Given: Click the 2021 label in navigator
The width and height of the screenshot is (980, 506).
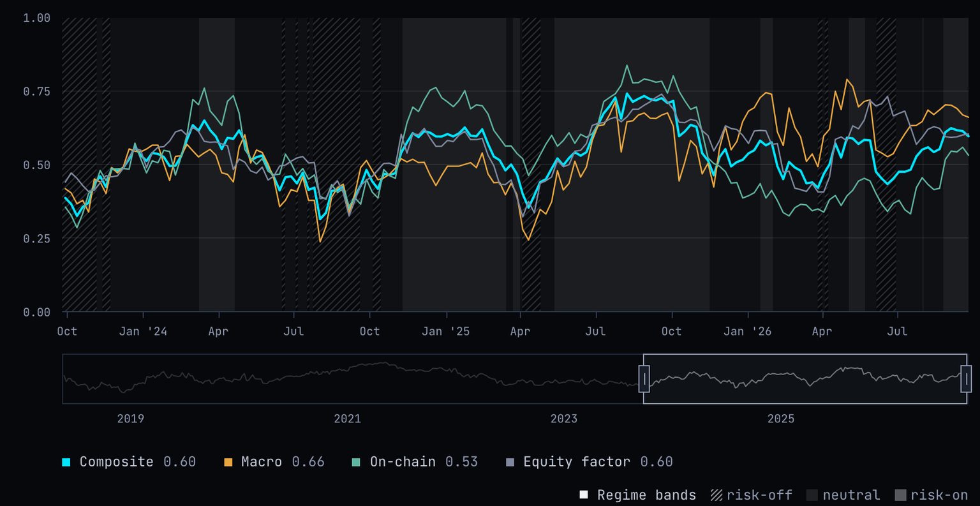Looking at the screenshot, I should pyautogui.click(x=347, y=419).
